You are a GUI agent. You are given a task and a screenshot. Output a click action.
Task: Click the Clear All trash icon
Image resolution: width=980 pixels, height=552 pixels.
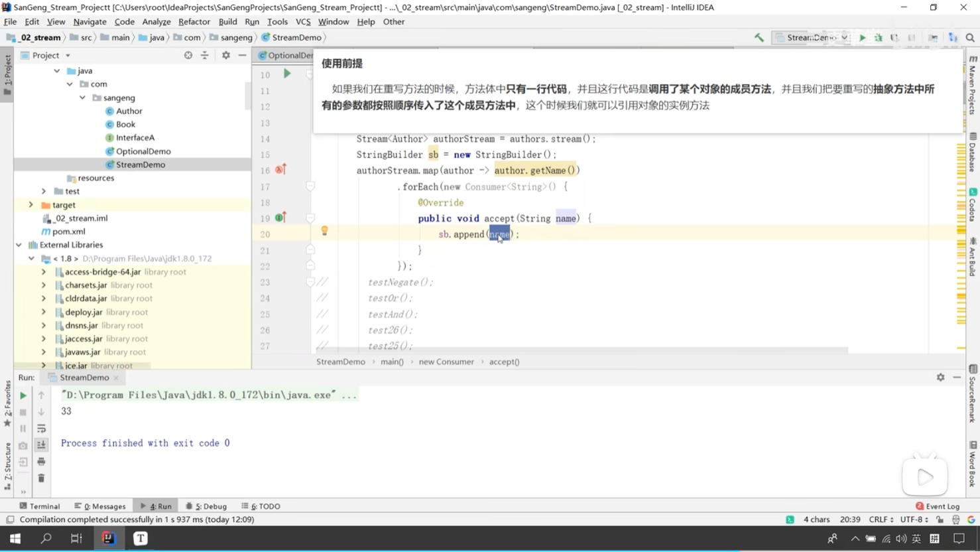click(41, 478)
